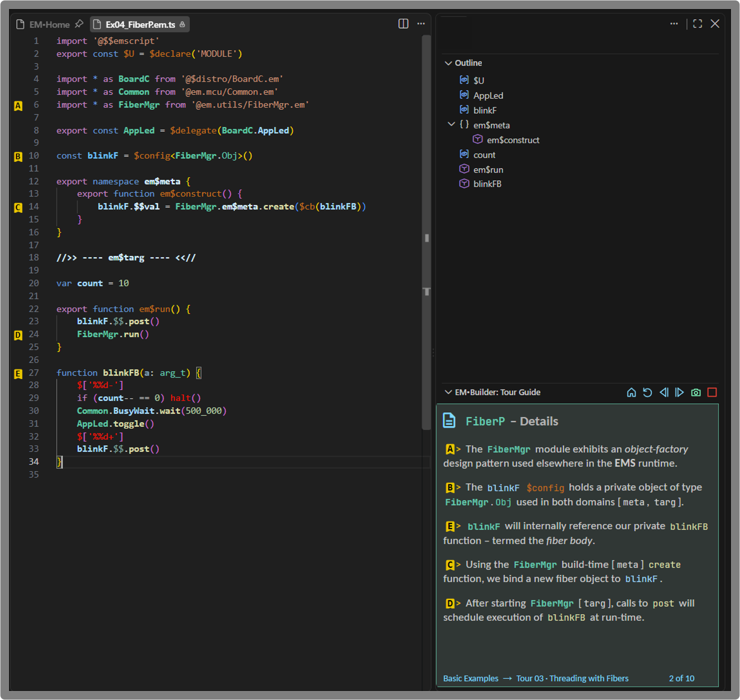The width and height of the screenshot is (740, 700).
Task: Select blinkFB in the Outline
Action: [x=487, y=184]
